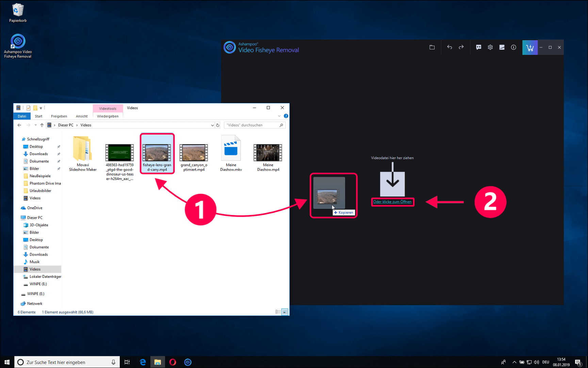Open file folder icon in Fisheye Removal toolbar

click(x=432, y=47)
